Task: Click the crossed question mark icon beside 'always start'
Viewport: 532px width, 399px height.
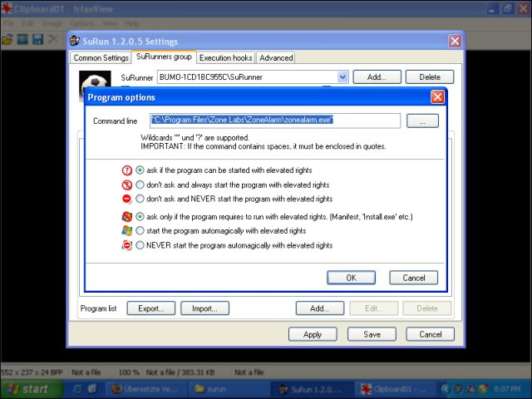Action: coord(127,185)
